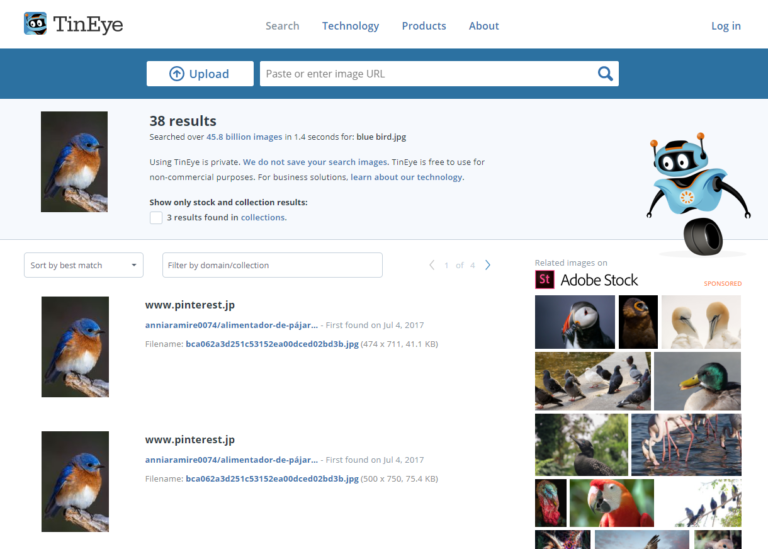Viewport: 768px width, 549px height.
Task: Click the Adobe Stock St logo
Action: [545, 280]
